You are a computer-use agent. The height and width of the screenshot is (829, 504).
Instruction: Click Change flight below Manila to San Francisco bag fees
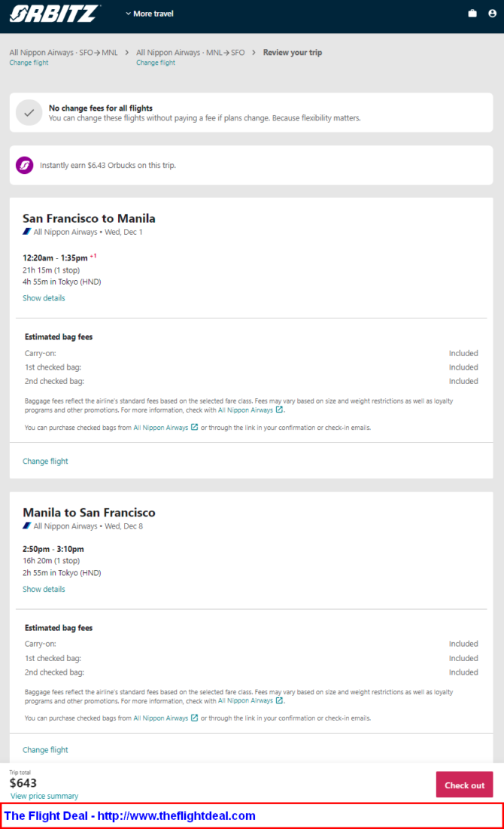tap(45, 750)
